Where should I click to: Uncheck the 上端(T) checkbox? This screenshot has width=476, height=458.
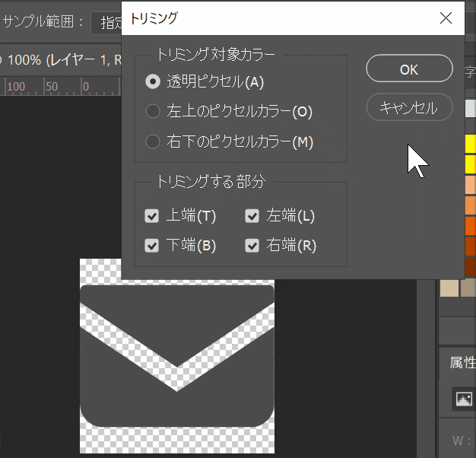tap(152, 216)
